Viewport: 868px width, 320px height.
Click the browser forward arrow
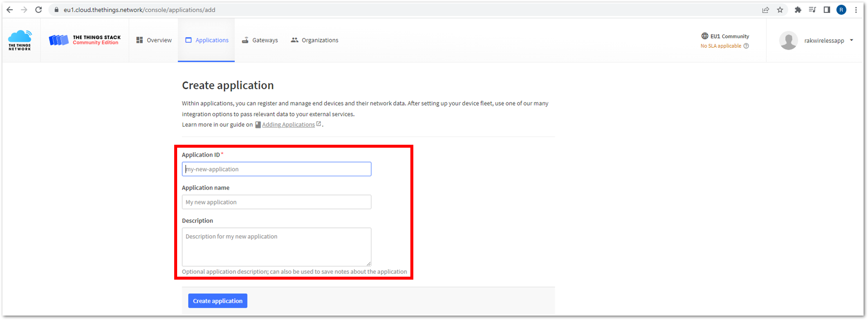tap(24, 10)
